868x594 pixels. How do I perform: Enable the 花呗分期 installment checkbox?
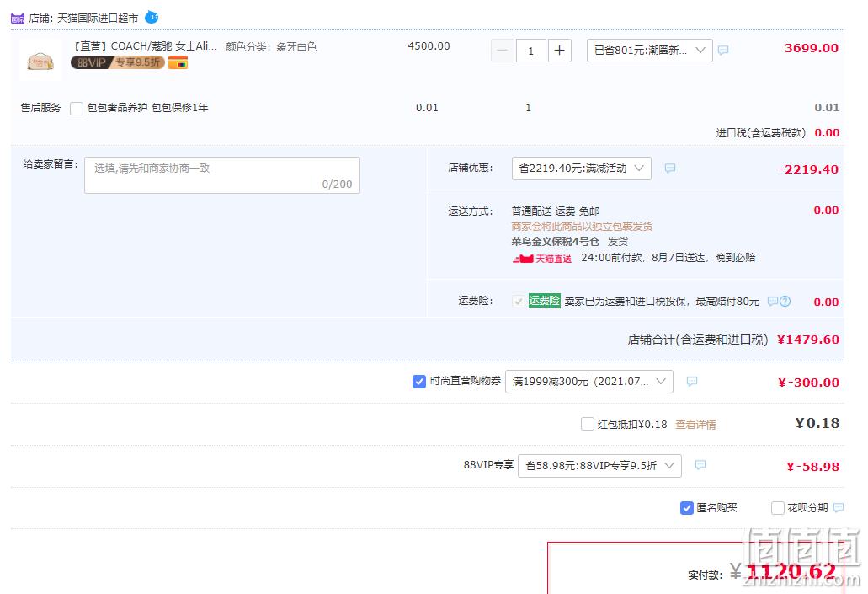(x=777, y=507)
